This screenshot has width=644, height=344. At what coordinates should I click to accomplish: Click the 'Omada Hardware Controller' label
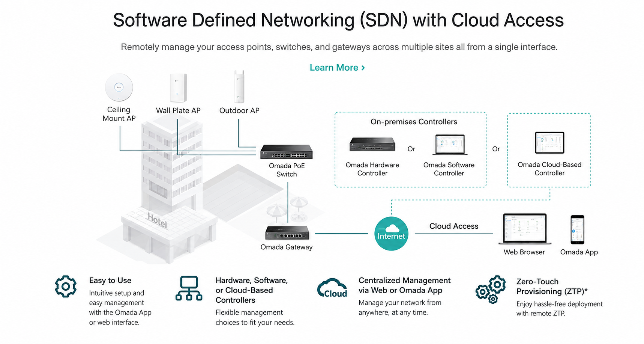coord(372,169)
